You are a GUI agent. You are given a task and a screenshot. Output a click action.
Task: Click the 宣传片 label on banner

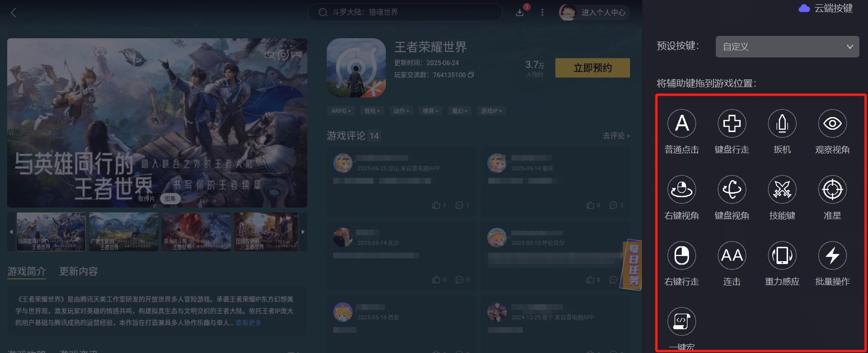tap(147, 199)
